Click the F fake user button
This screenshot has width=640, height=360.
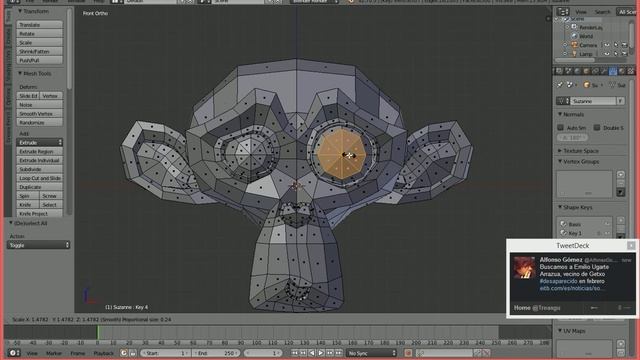click(x=620, y=101)
